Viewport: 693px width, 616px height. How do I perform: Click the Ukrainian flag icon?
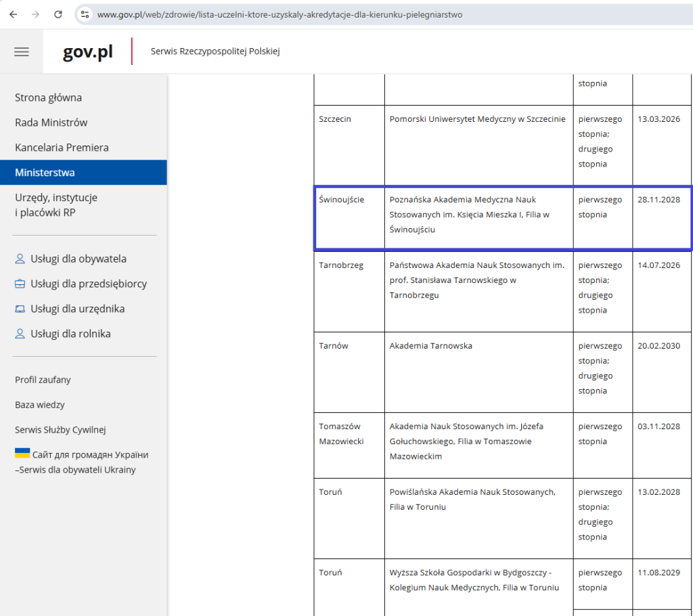[22, 454]
